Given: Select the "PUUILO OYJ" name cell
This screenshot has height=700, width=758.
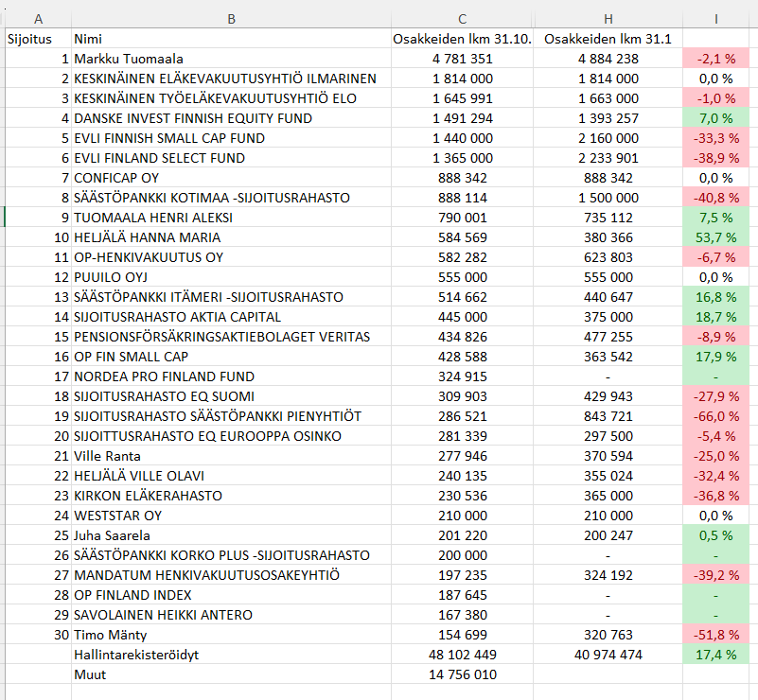Looking at the screenshot, I should (231, 277).
